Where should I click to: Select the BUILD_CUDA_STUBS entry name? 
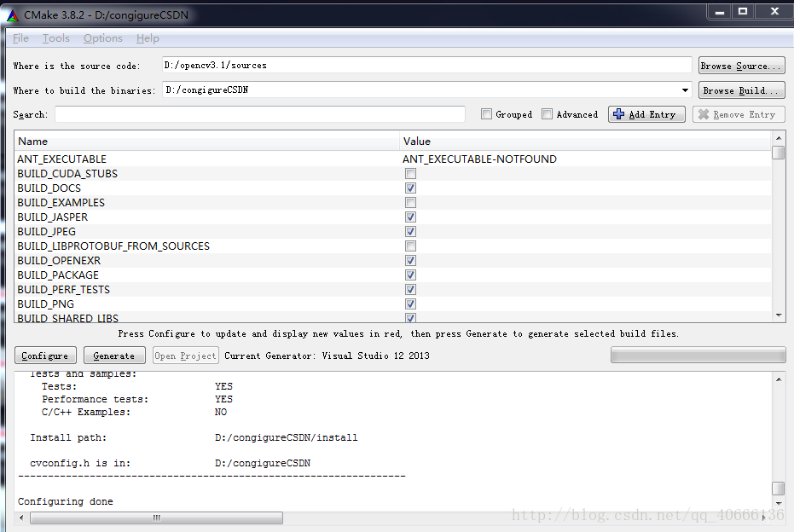[x=67, y=174]
